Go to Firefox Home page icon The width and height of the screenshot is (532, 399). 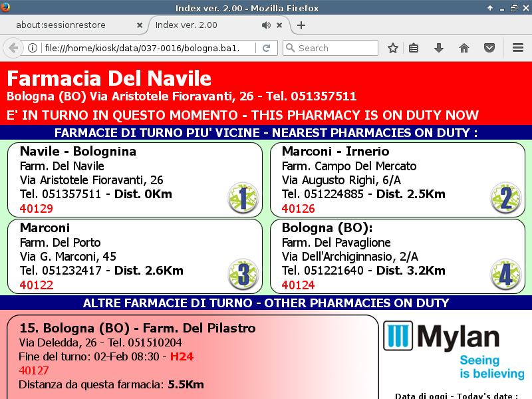coord(464,48)
